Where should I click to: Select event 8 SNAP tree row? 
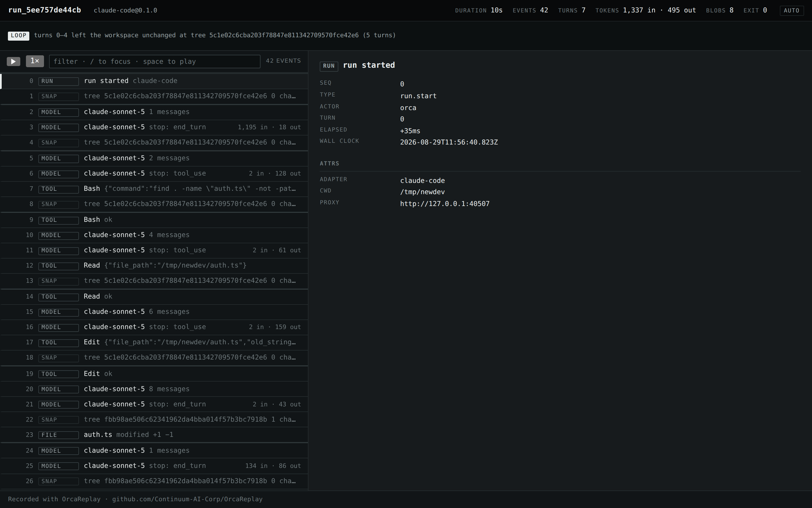pos(154,204)
